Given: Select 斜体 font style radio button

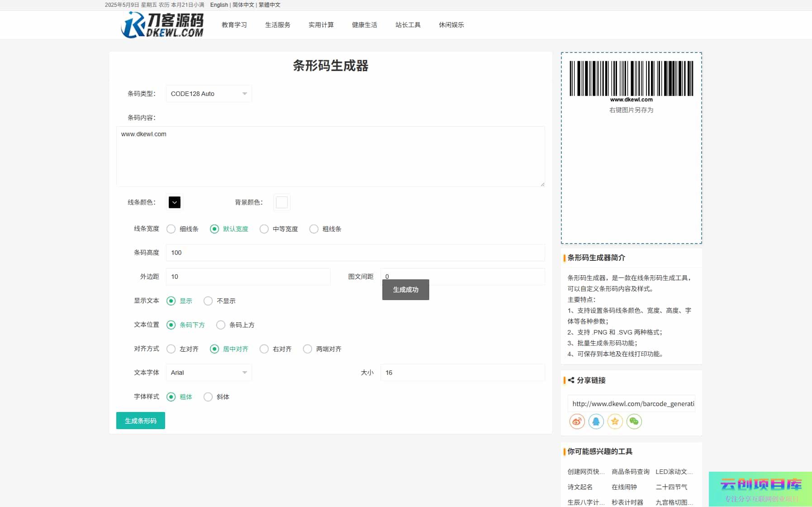Looking at the screenshot, I should 208,397.
